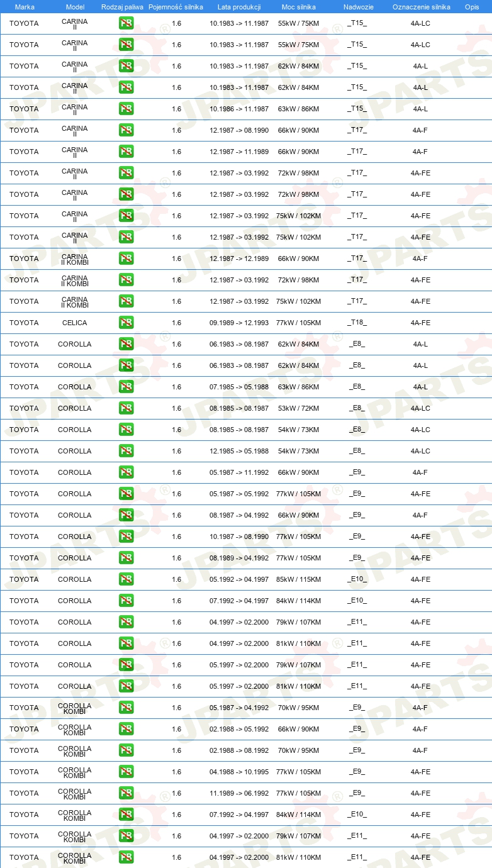Image resolution: width=492 pixels, height=868 pixels.
Task: Click 4A-F engine code in CARINA II KOMBI row
Action: click(420, 259)
